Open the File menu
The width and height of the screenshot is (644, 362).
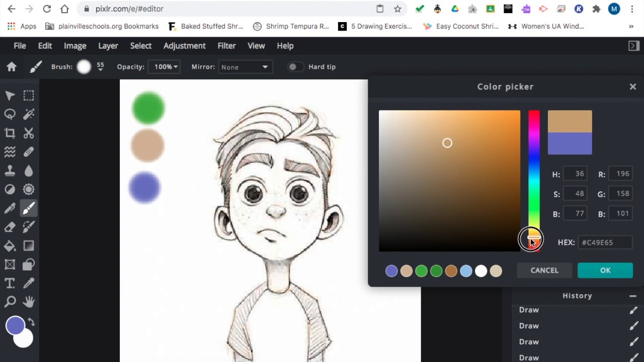pos(20,46)
